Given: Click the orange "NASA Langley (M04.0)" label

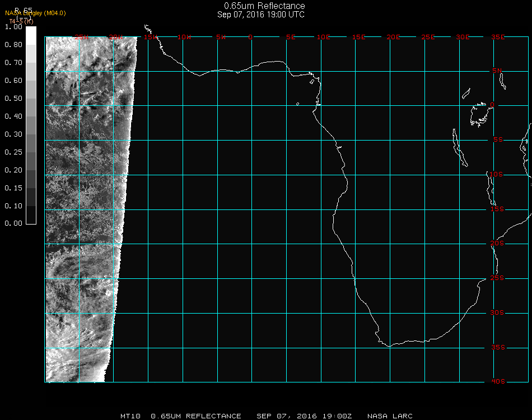Looking at the screenshot, I should tap(35, 13).
